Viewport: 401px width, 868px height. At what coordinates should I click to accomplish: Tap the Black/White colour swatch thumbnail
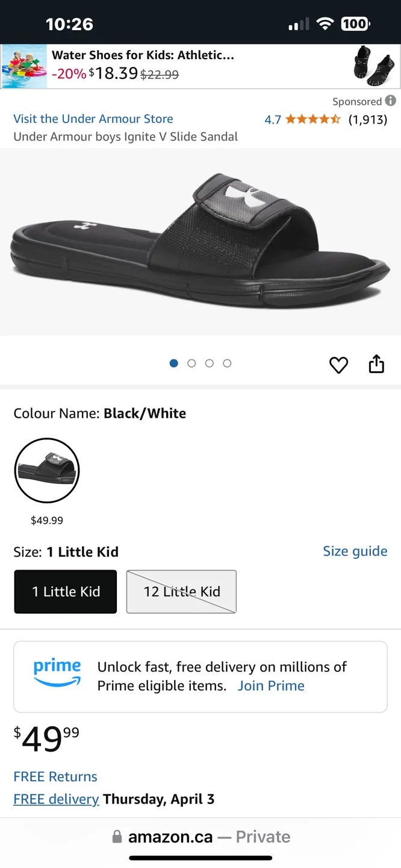(x=46, y=470)
